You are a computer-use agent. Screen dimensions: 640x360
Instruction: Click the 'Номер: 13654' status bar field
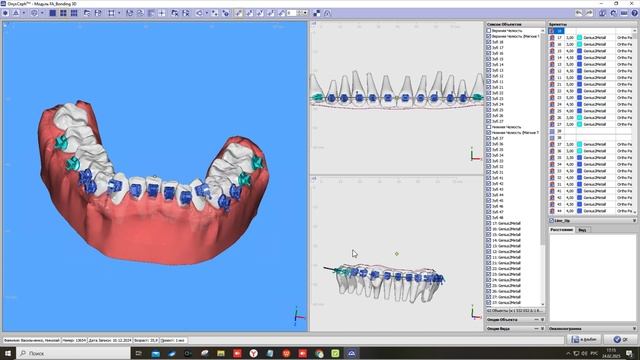(74, 340)
